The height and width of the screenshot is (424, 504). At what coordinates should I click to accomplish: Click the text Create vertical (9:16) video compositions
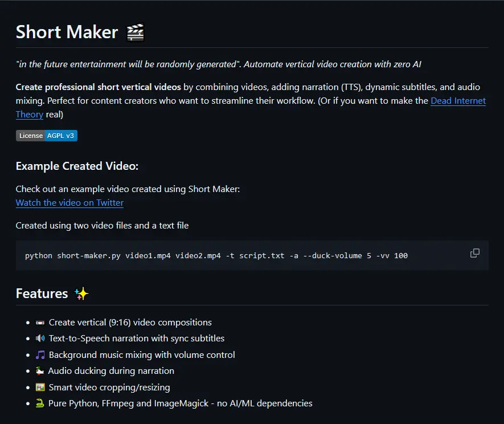pos(130,323)
